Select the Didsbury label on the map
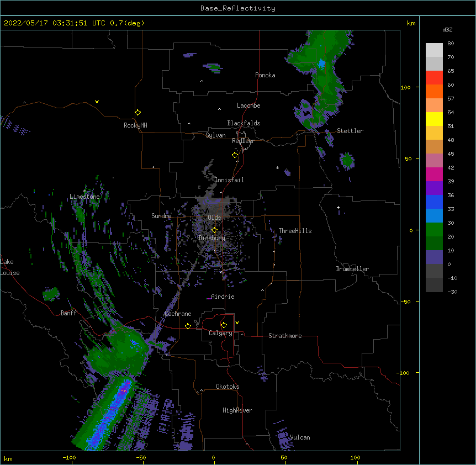476x465 pixels. pos(212,238)
